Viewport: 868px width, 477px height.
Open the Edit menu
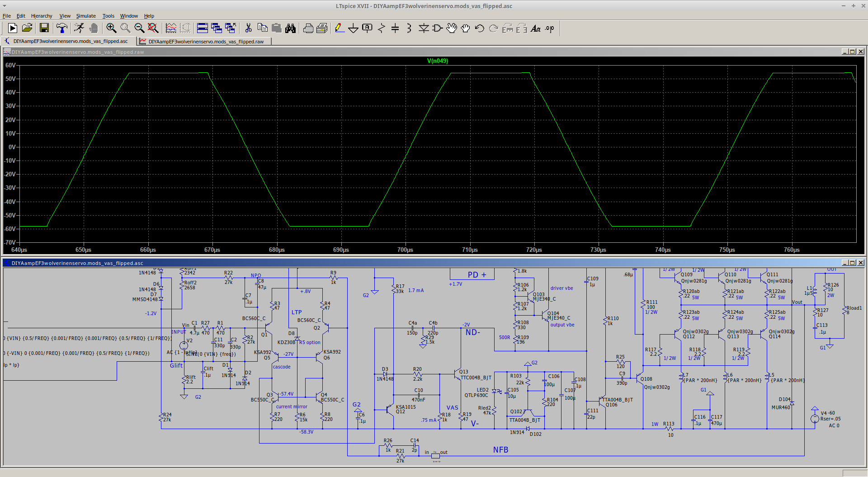coord(21,16)
